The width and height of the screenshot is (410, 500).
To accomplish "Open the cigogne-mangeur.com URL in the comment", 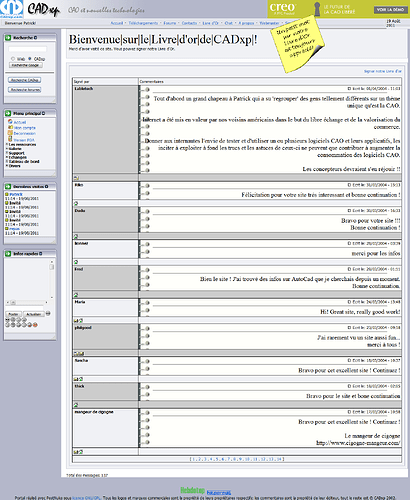I will (x=358, y=443).
